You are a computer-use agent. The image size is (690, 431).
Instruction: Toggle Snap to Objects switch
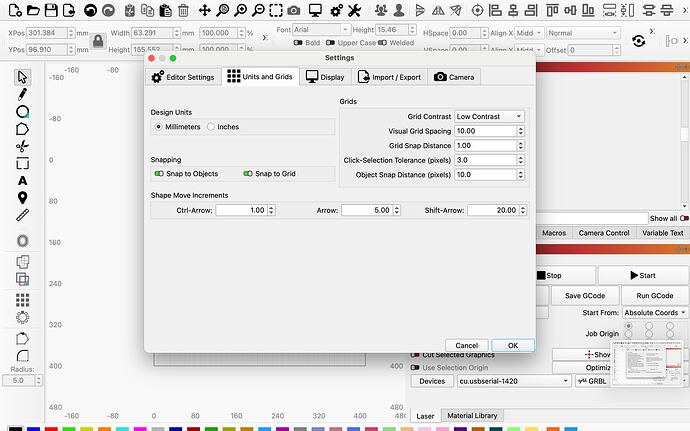[x=159, y=173]
